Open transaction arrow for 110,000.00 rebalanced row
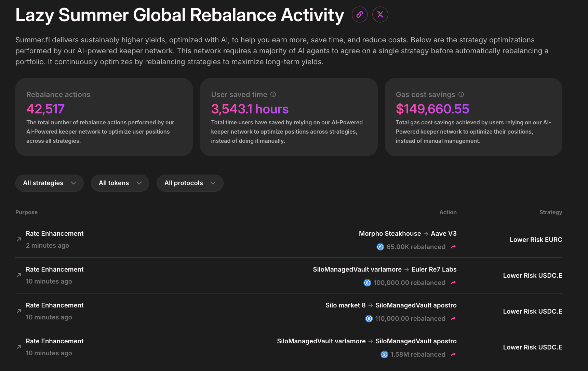This screenshot has width=588, height=371. pos(453,319)
